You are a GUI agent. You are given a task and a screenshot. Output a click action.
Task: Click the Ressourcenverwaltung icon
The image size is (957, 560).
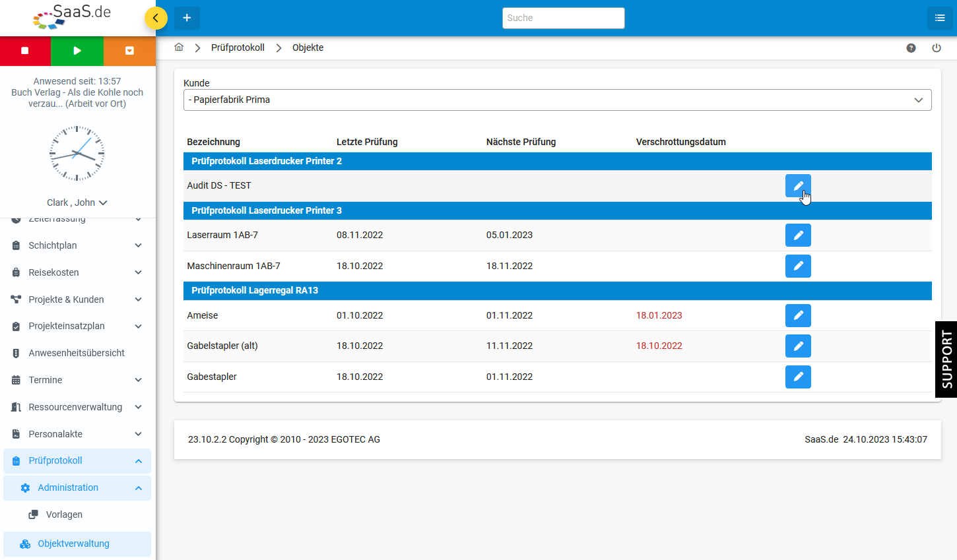click(x=16, y=407)
